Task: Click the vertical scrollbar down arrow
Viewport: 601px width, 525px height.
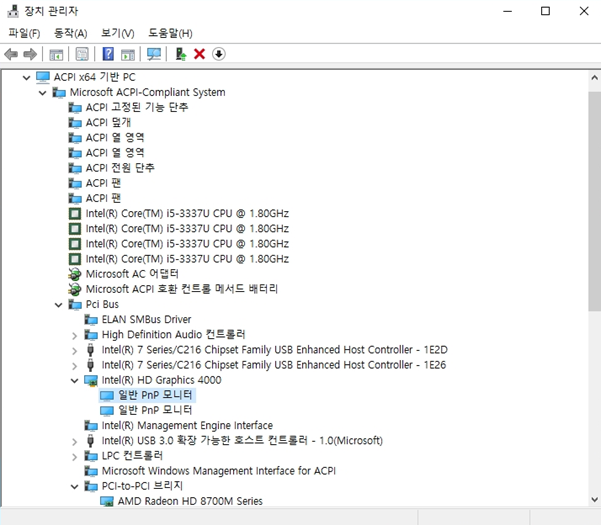Action: point(594,499)
